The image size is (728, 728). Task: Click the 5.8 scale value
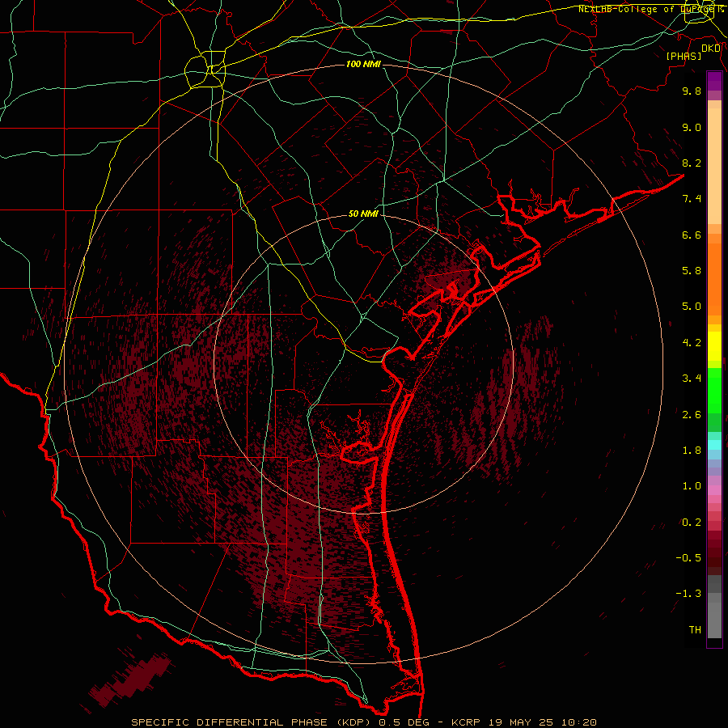(692, 271)
